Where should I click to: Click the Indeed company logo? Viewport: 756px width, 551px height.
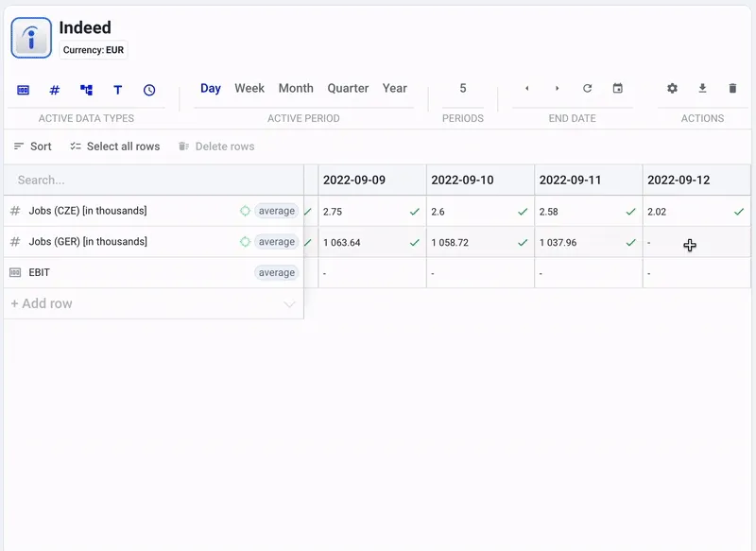31,38
